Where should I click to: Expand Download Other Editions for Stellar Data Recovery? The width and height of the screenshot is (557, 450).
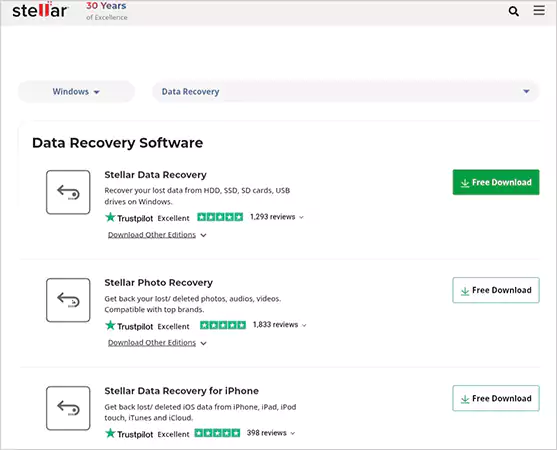click(x=157, y=235)
